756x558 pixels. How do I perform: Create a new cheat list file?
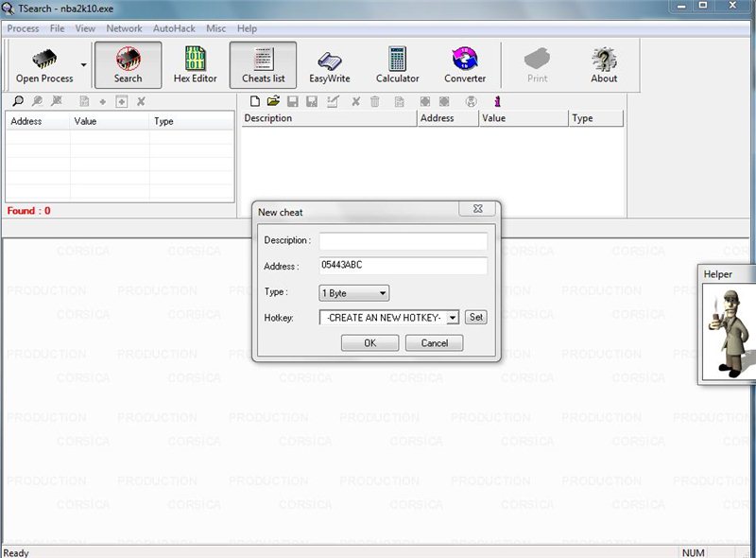tap(255, 101)
